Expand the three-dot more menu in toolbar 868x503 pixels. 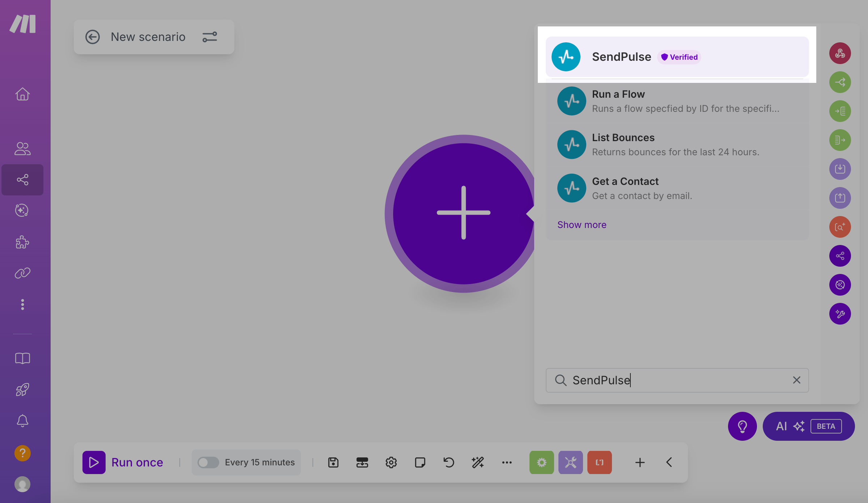point(507,462)
